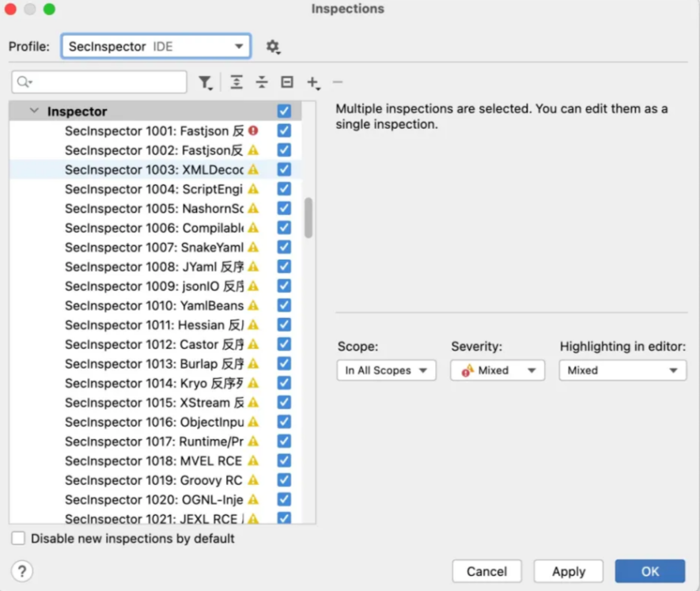This screenshot has height=591, width=700.
Task: Confirm with the OK button
Action: [x=650, y=571]
